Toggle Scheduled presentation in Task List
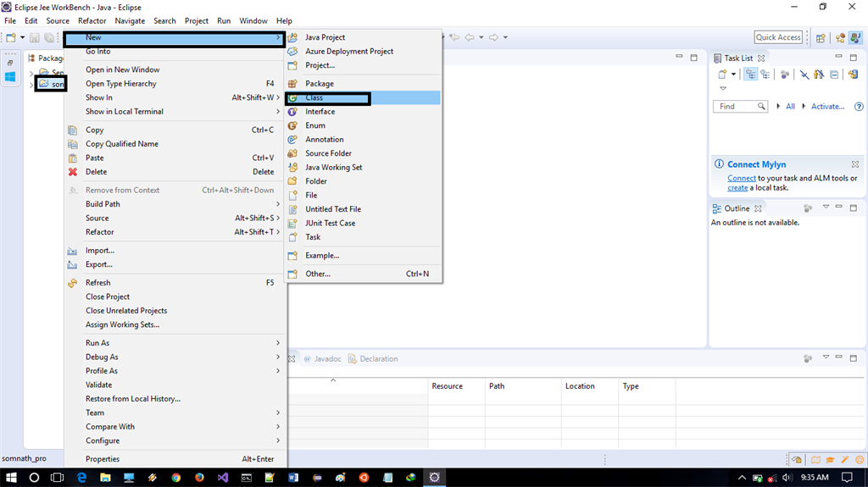The image size is (868, 487). pyautogui.click(x=765, y=75)
